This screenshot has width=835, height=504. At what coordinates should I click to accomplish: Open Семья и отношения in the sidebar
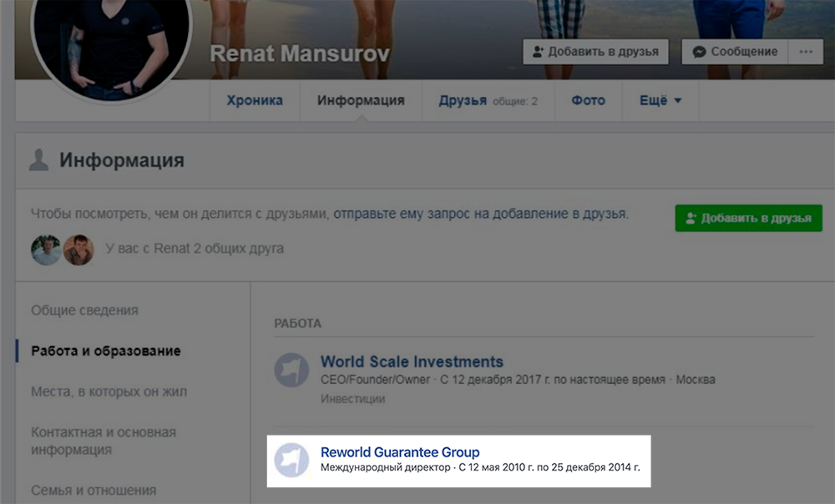click(94, 490)
